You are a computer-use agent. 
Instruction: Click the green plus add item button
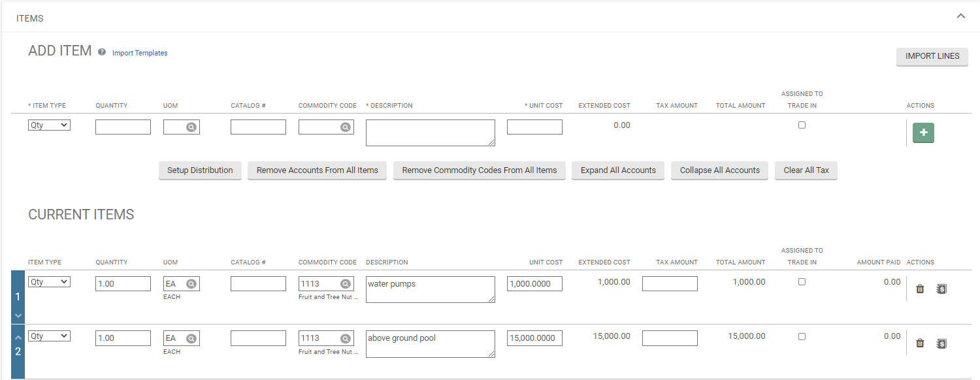pyautogui.click(x=923, y=133)
